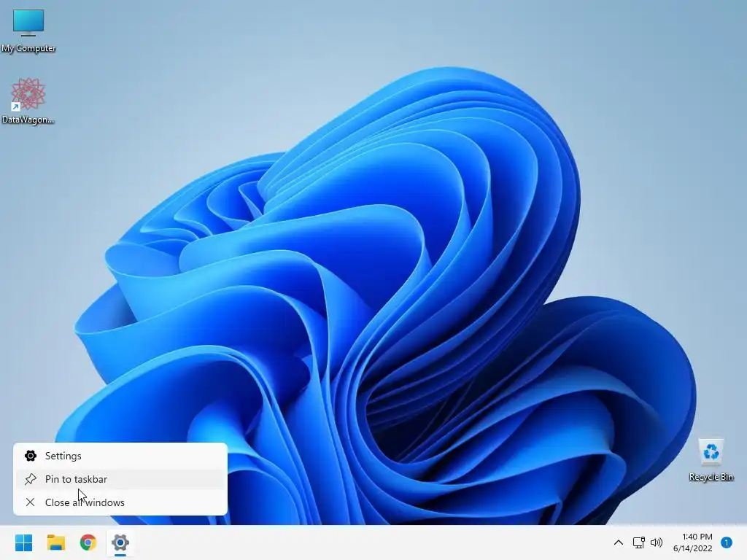Launch File Explorer from the taskbar
Image resolution: width=747 pixels, height=560 pixels.
pos(55,542)
